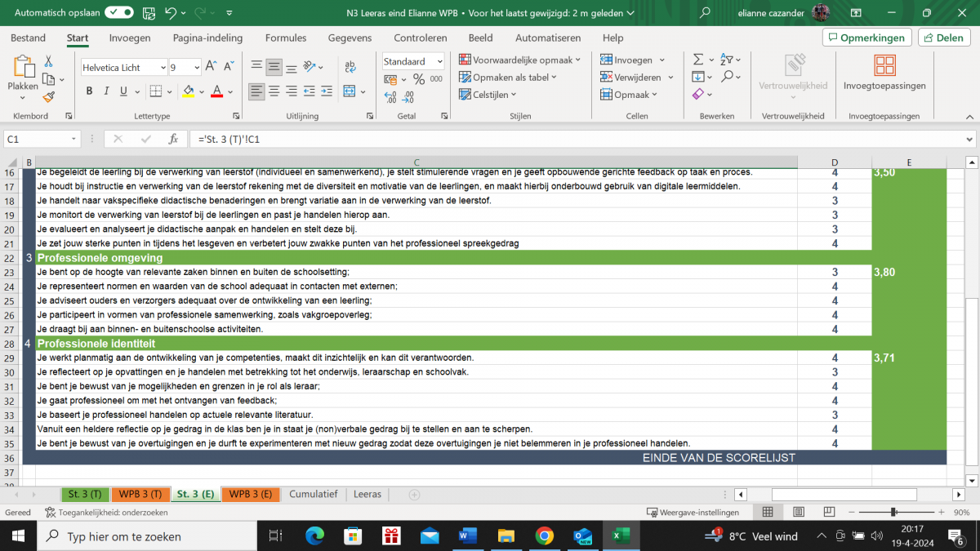980x551 pixels.
Task: Click the zoom slider in status bar
Action: pyautogui.click(x=894, y=513)
